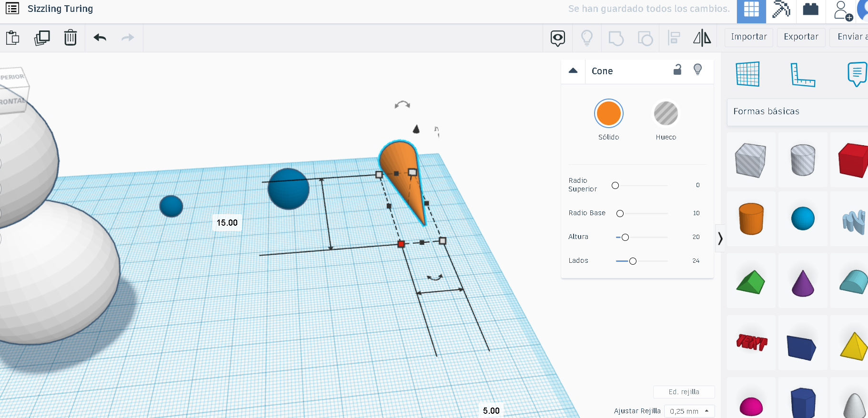Adjust the Radio Base slider handle

point(620,213)
